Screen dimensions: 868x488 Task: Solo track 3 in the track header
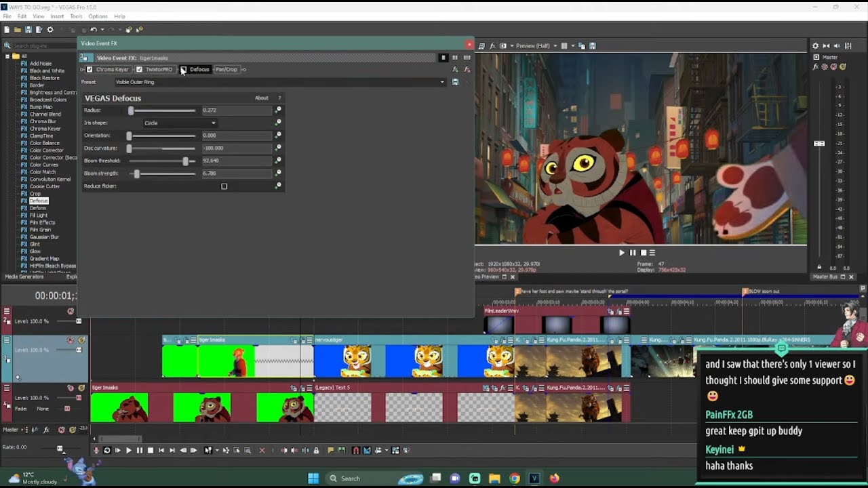[x=81, y=340]
